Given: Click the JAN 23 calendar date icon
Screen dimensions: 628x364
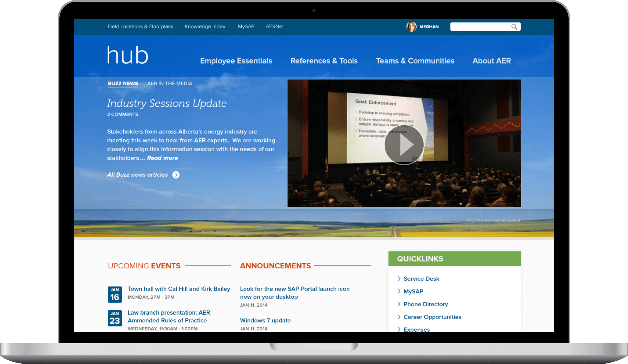Looking at the screenshot, I should pyautogui.click(x=115, y=318).
